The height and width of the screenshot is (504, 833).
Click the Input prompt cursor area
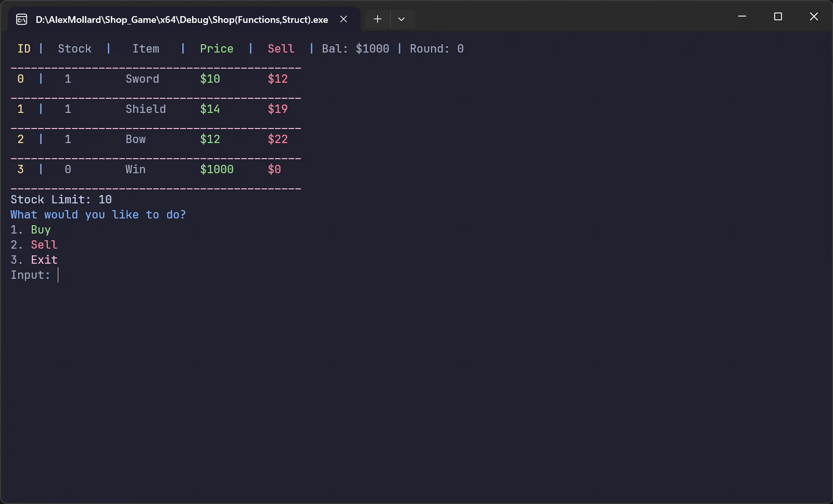coord(58,275)
